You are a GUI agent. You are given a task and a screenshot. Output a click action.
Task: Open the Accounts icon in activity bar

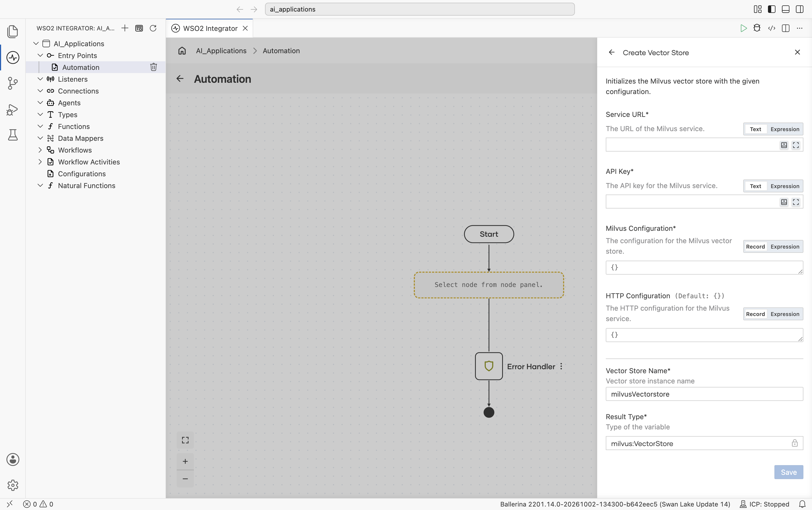pyautogui.click(x=12, y=459)
